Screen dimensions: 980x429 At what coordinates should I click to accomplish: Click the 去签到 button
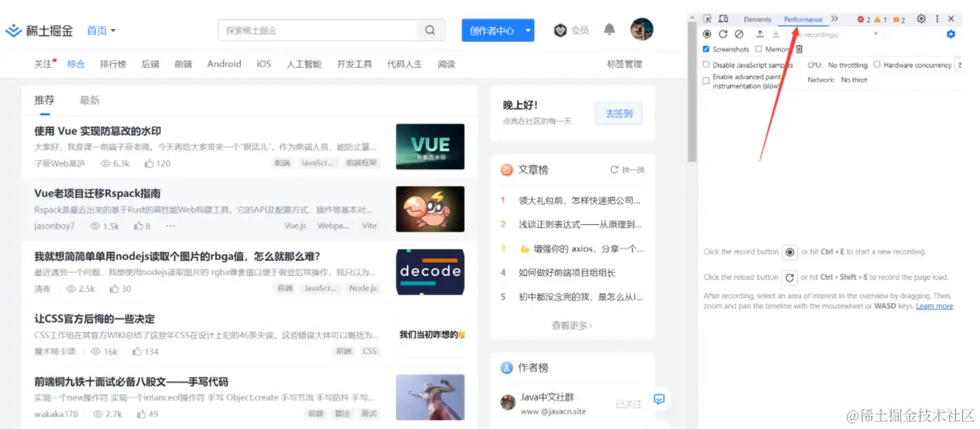click(619, 114)
